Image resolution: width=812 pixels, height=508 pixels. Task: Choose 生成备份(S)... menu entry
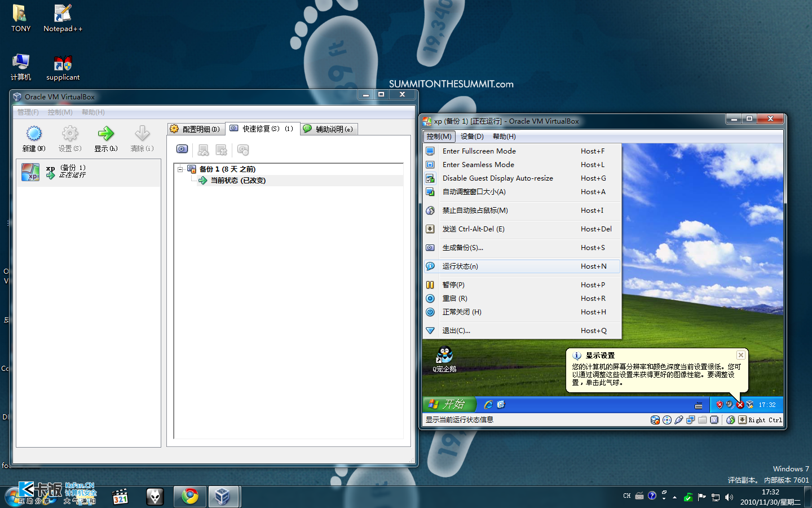click(x=522, y=247)
